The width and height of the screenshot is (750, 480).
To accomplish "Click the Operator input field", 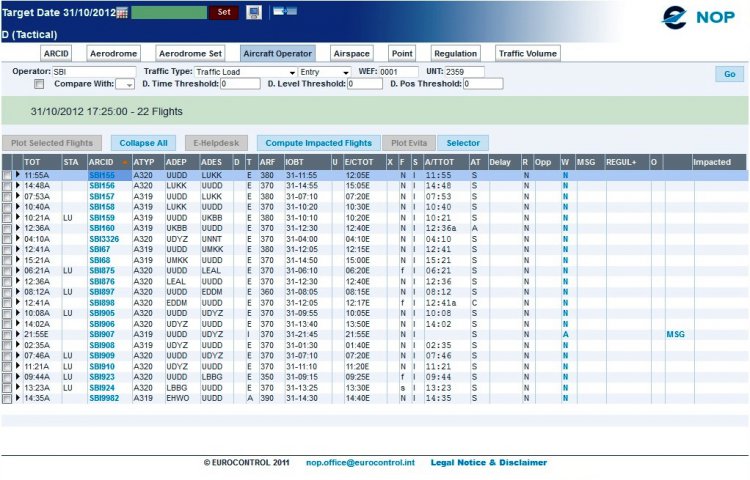I will (94, 72).
